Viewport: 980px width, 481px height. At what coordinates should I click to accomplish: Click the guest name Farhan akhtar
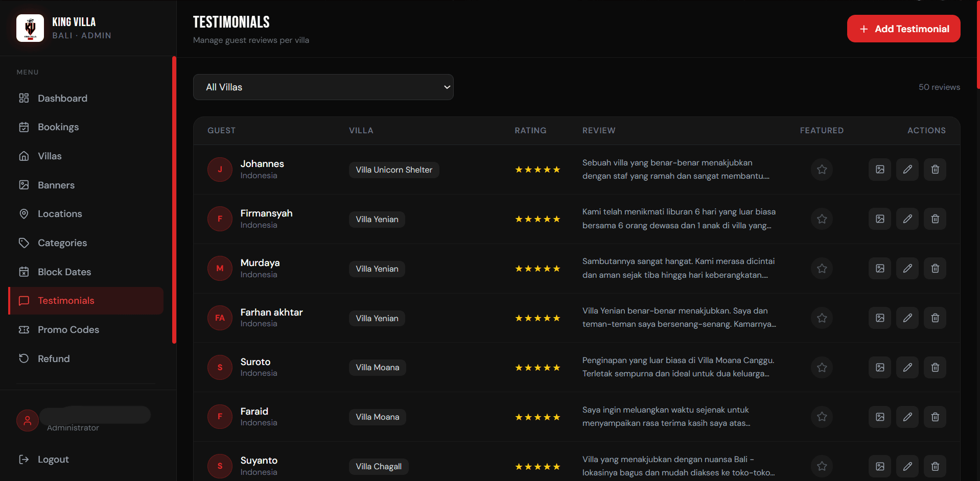pyautogui.click(x=272, y=312)
